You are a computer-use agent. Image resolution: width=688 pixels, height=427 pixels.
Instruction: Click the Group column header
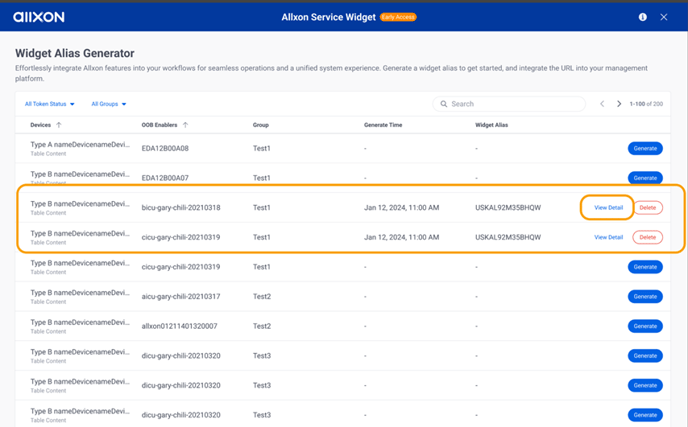click(261, 125)
